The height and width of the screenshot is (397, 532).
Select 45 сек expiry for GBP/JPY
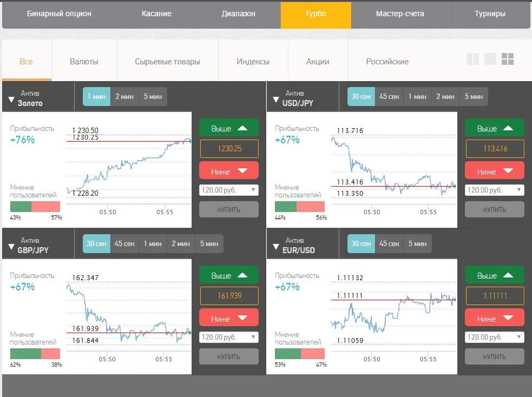[124, 244]
